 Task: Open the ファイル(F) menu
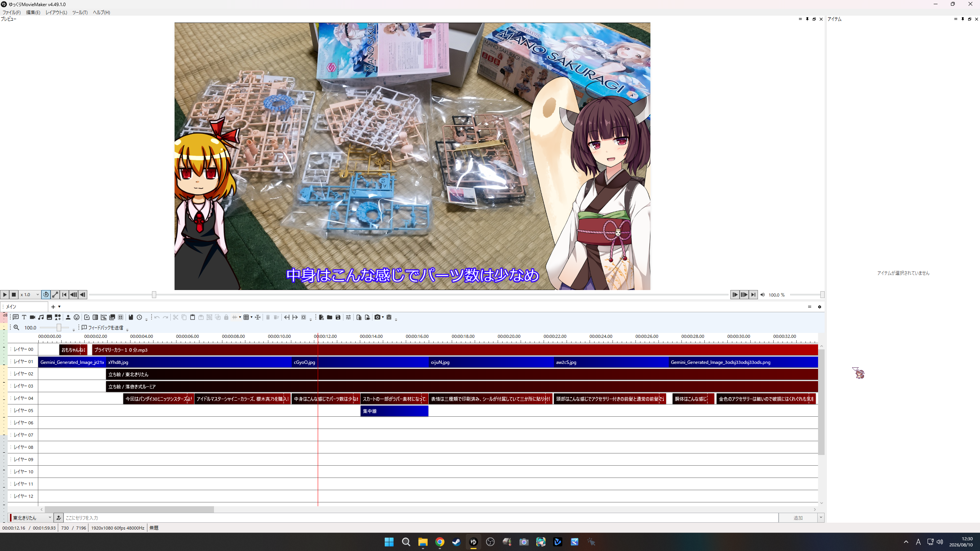[x=11, y=13]
